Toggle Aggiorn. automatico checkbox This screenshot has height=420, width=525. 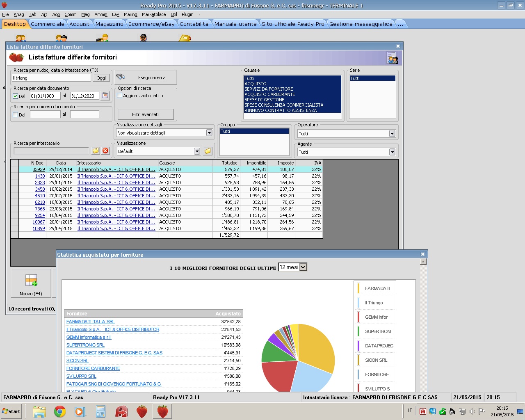tap(120, 96)
